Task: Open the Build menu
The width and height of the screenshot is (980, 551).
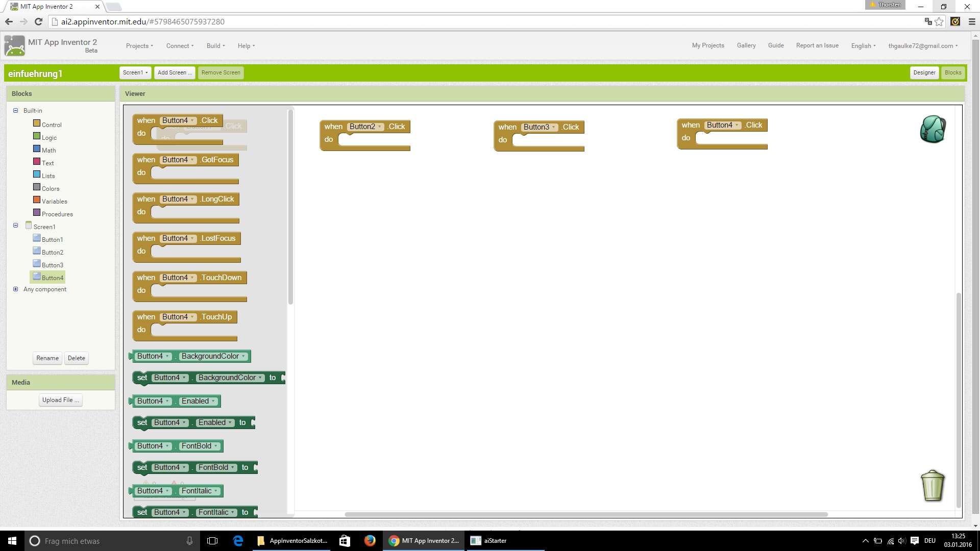Action: click(x=215, y=46)
